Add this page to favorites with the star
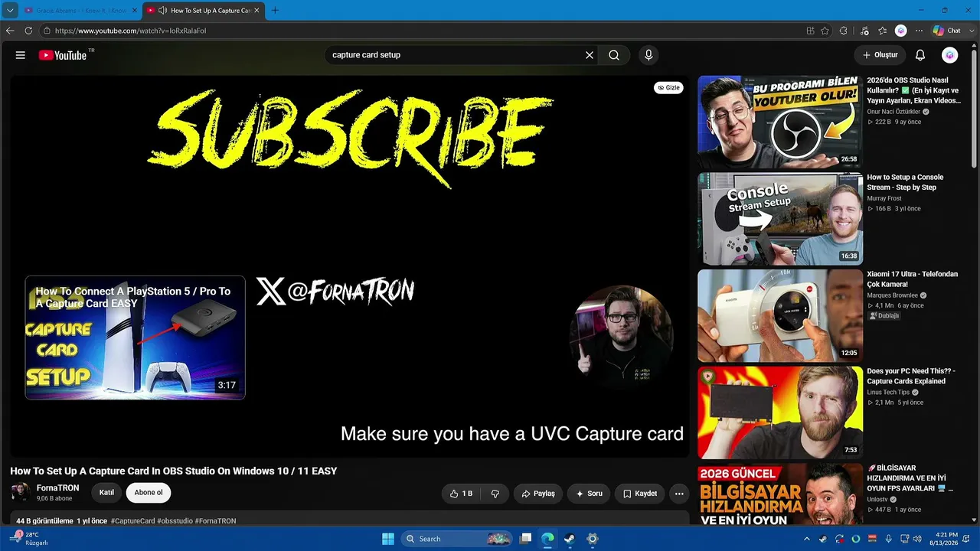Screen dimensions: 980x551 pos(825,31)
